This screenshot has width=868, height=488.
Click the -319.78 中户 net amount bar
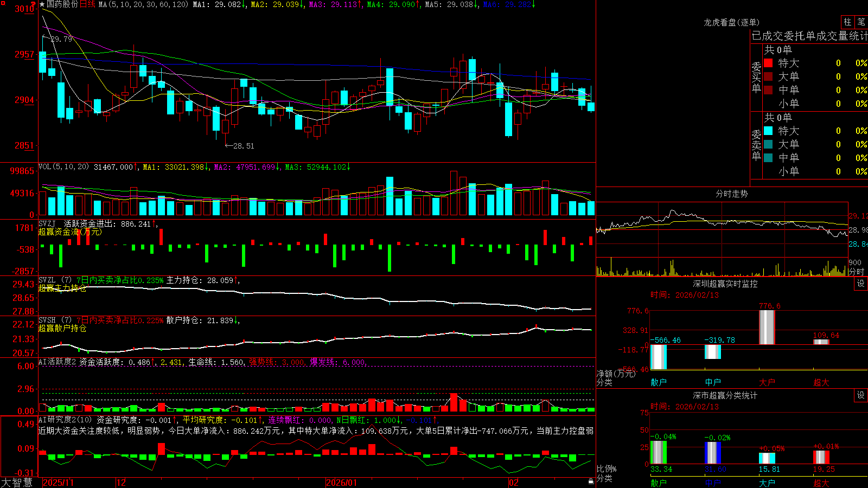point(712,352)
